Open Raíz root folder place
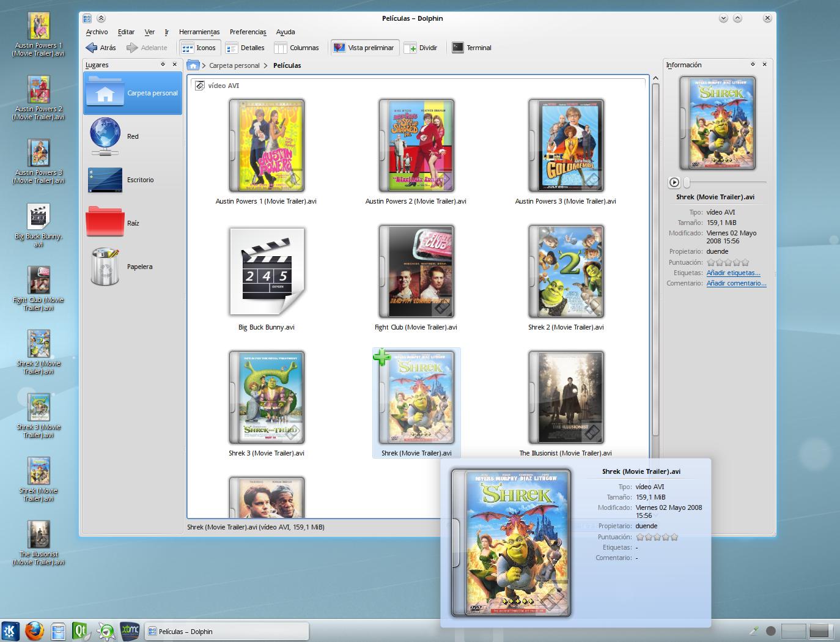The height and width of the screenshot is (642, 840). click(133, 223)
